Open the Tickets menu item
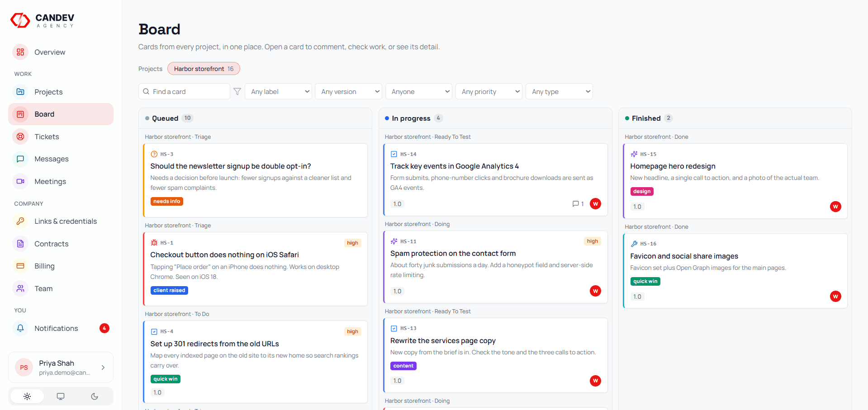Viewport: 868px width, 410px height. 61,137
